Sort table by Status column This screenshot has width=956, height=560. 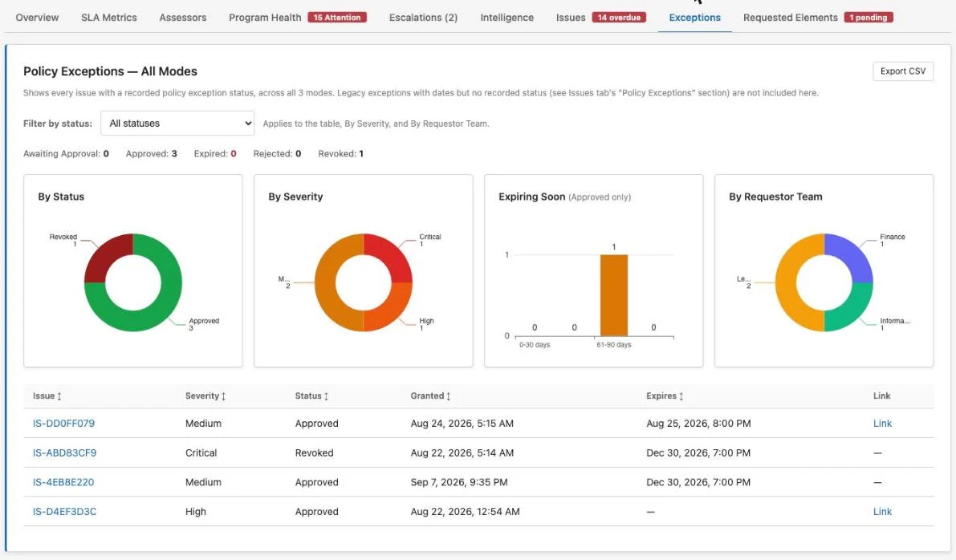click(x=311, y=396)
